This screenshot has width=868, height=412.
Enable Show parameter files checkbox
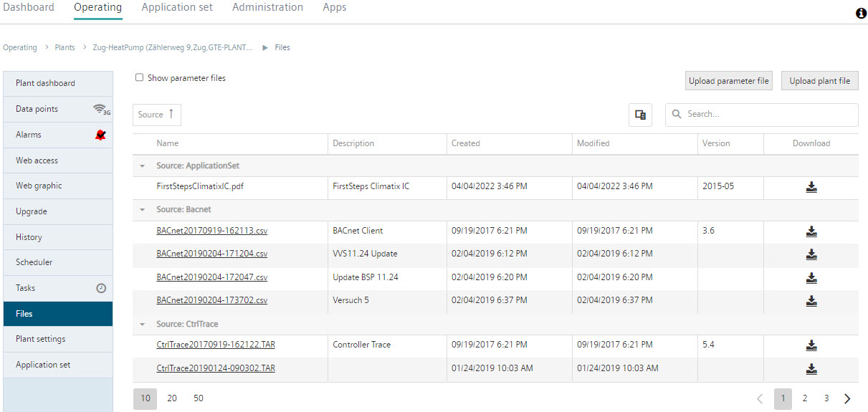[x=139, y=78]
